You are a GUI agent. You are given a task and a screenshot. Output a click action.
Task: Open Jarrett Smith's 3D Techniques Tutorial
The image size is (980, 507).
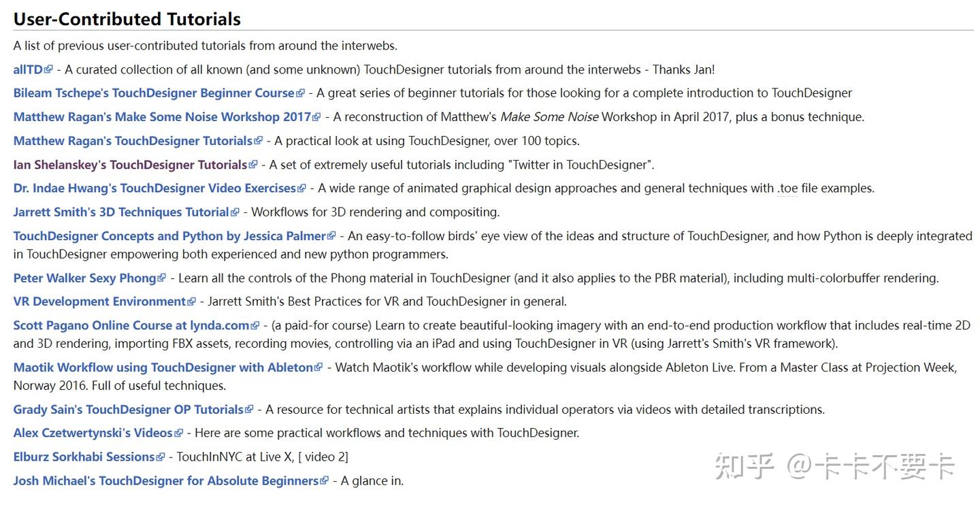point(121,212)
